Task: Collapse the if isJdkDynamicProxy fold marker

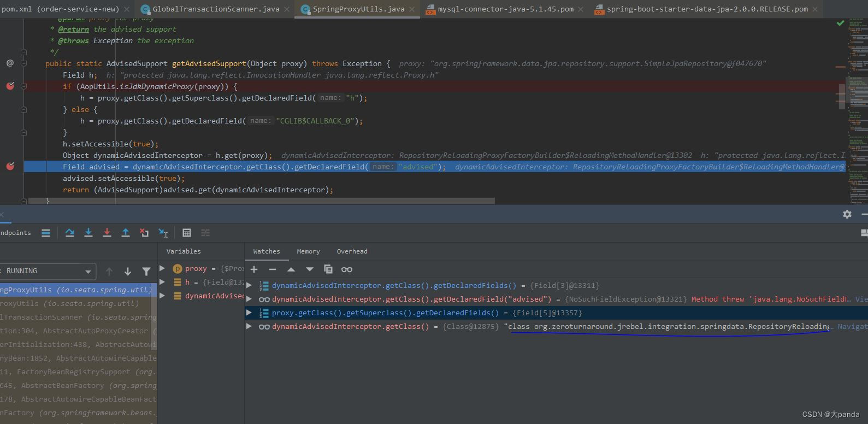Action: [23, 86]
